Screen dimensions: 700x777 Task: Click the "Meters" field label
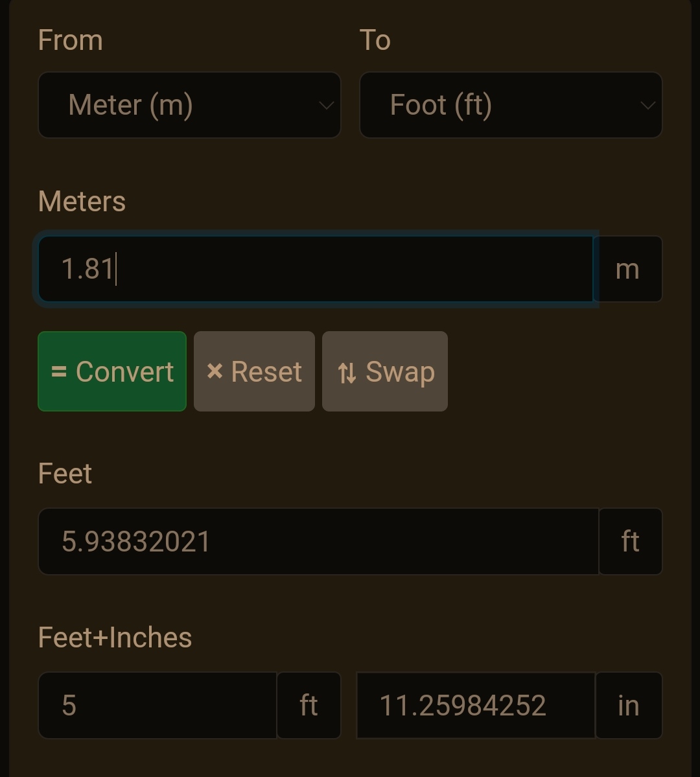tap(82, 202)
